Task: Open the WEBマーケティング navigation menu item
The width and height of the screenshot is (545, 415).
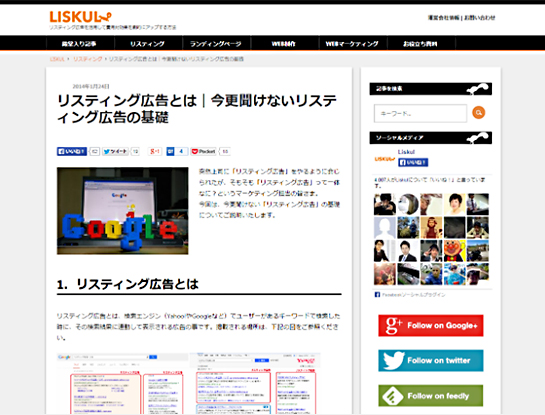Action: [x=352, y=44]
